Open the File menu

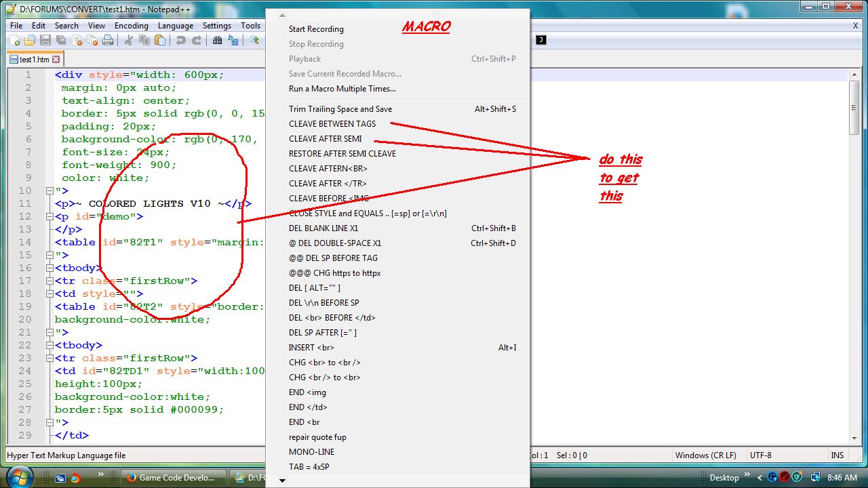tap(16, 26)
